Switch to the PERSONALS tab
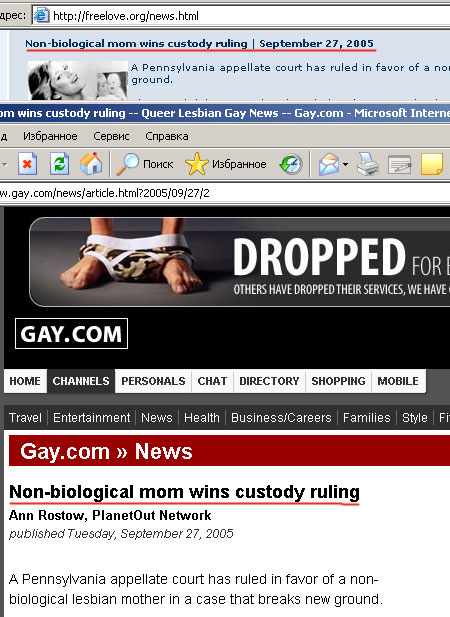 [153, 381]
